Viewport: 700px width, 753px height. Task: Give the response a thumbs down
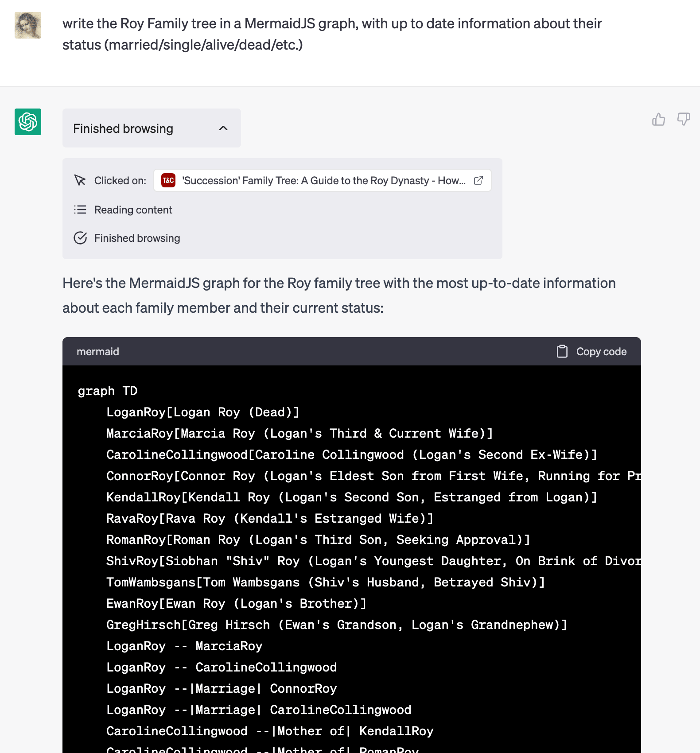pyautogui.click(x=684, y=120)
